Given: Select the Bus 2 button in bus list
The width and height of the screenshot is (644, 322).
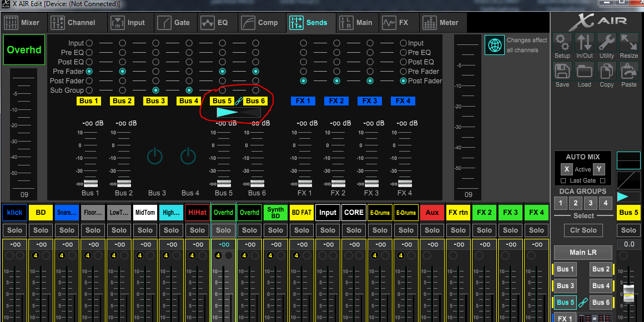Looking at the screenshot, I should (x=601, y=269).
